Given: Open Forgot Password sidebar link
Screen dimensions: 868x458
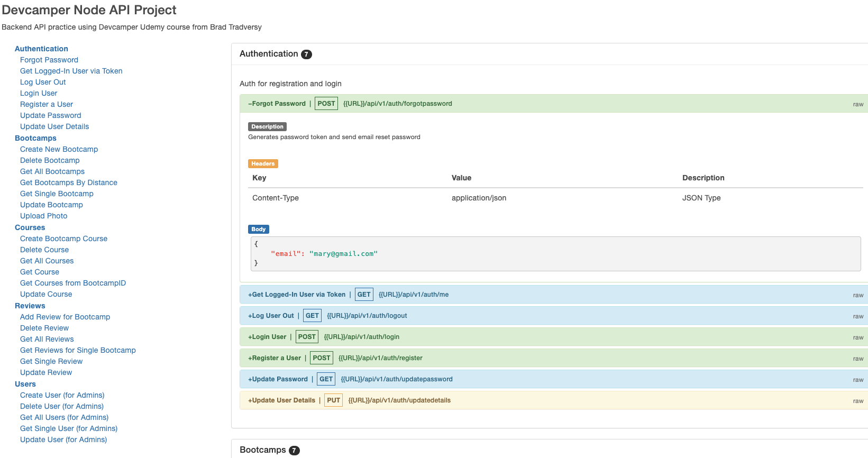Looking at the screenshot, I should (x=49, y=60).
